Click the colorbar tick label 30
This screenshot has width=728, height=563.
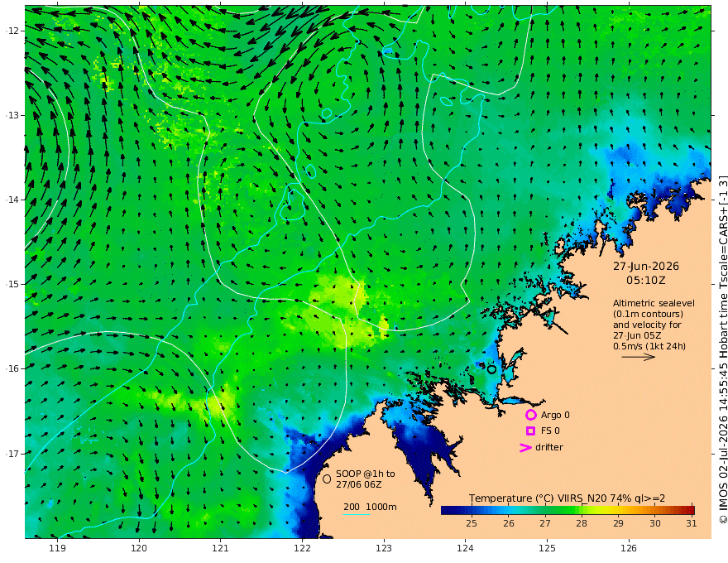pos(654,523)
